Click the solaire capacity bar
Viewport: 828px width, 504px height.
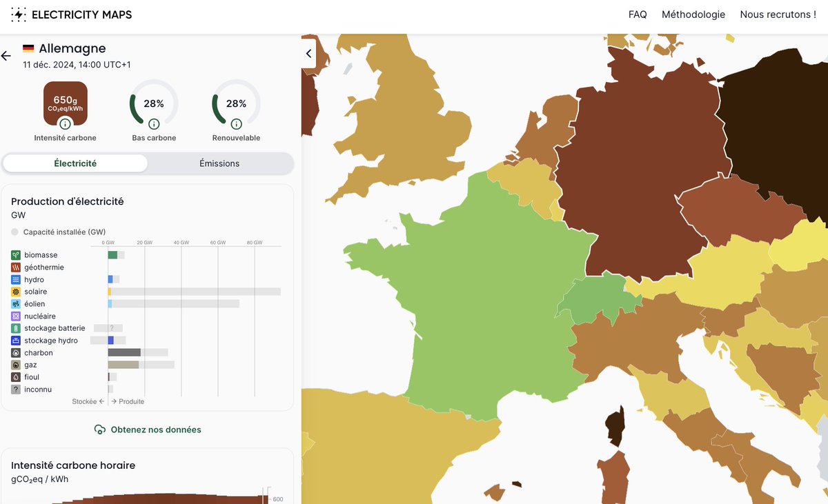pos(195,292)
